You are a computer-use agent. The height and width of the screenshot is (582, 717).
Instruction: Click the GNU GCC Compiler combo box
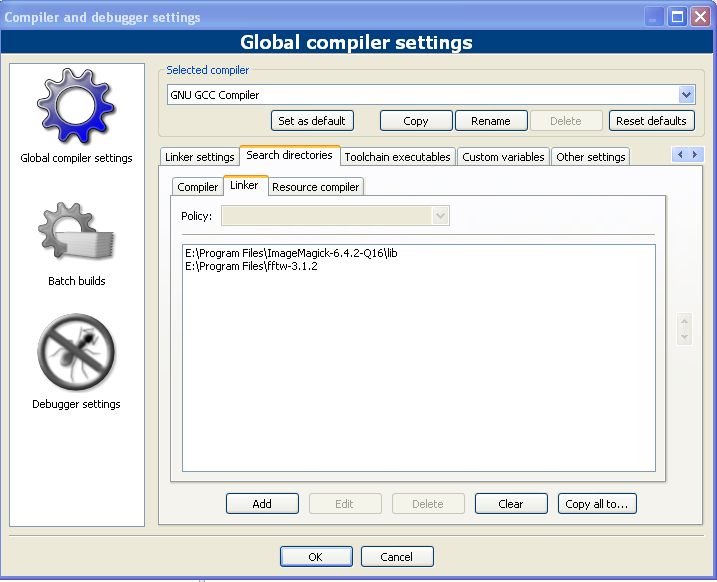431,95
